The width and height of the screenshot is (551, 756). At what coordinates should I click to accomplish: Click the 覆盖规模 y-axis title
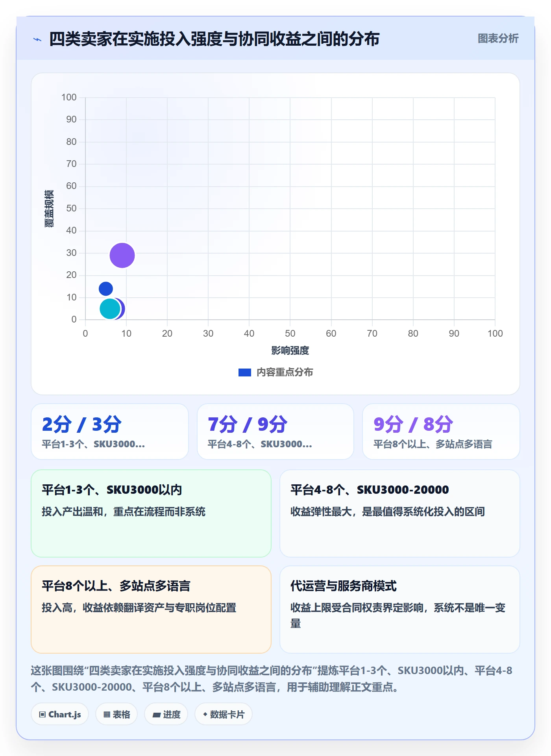[49, 209]
